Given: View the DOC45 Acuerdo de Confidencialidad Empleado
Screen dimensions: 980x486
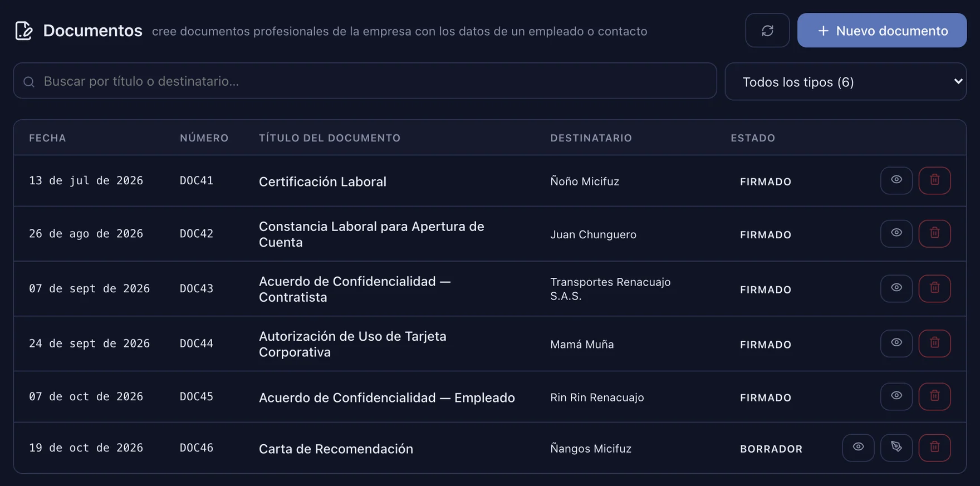Looking at the screenshot, I should [896, 396].
